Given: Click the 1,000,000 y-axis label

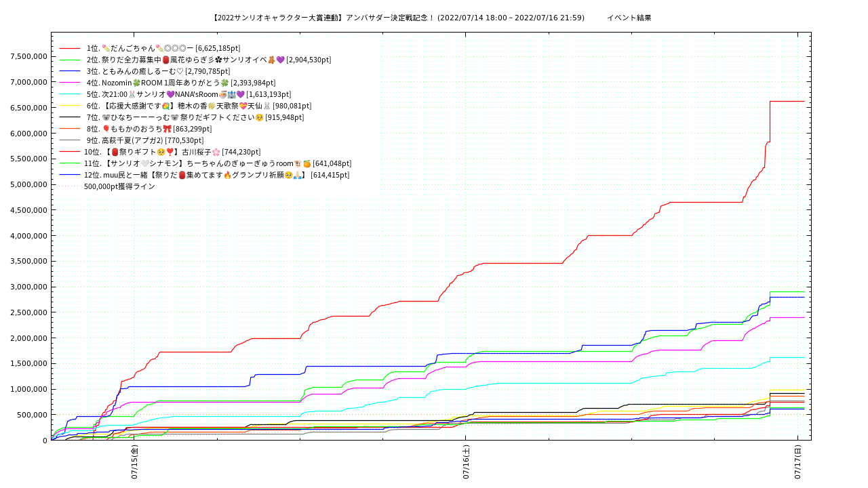Looking at the screenshot, I should click(28, 389).
